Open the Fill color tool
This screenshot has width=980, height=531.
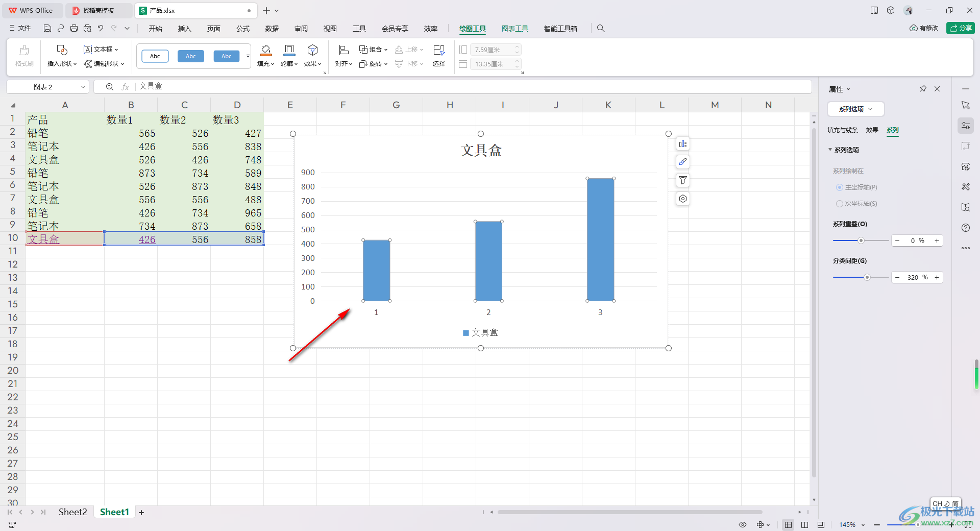click(265, 56)
